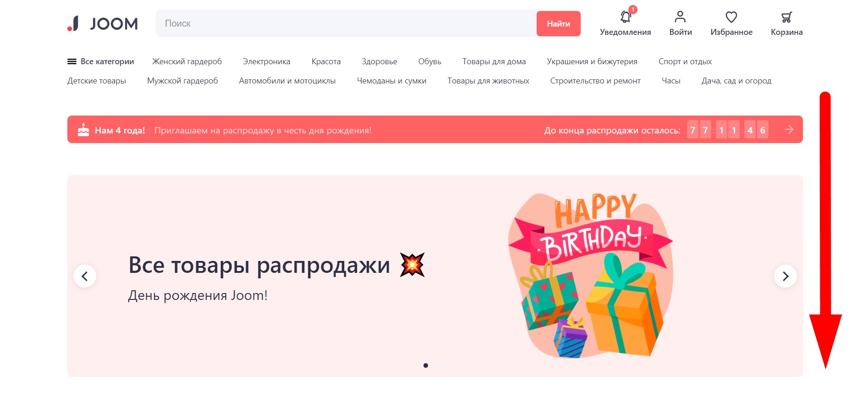Open Товары для животных link
The image size is (868, 404).
coord(488,81)
